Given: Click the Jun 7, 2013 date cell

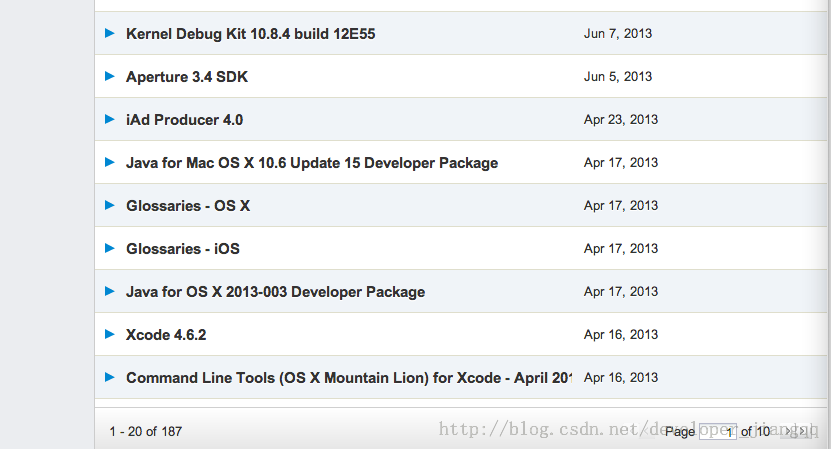Looking at the screenshot, I should [x=617, y=34].
